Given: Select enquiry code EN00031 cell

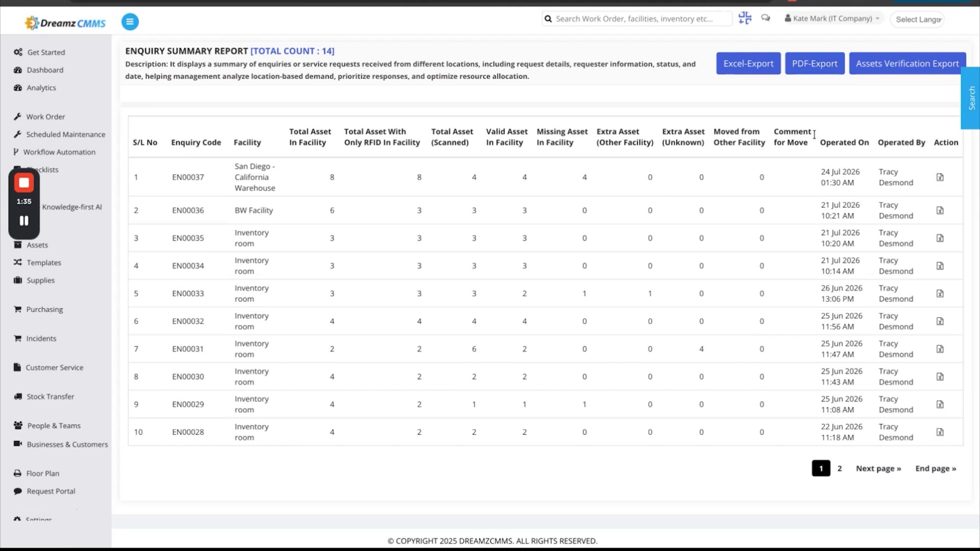Looking at the screenshot, I should [188, 349].
